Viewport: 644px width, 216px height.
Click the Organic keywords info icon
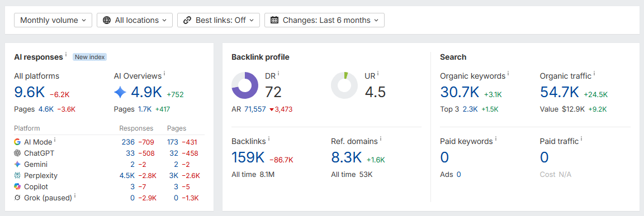pyautogui.click(x=508, y=73)
